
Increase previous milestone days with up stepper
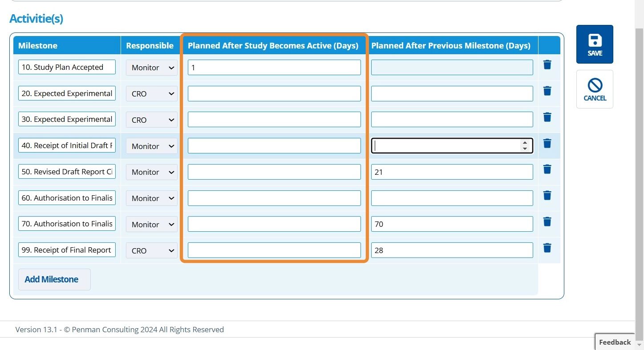tap(525, 143)
